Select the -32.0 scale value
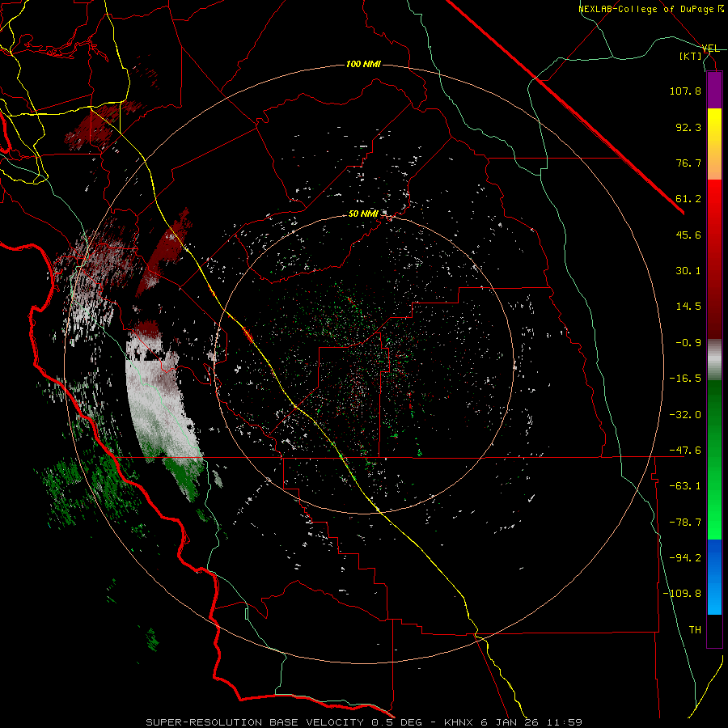This screenshot has height=728, width=728. pyautogui.click(x=685, y=415)
